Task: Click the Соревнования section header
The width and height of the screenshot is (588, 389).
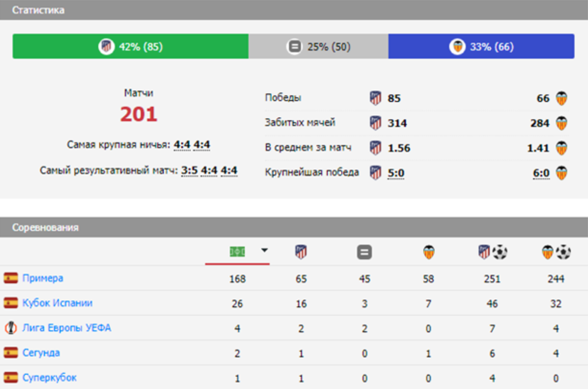Action: coord(45,228)
